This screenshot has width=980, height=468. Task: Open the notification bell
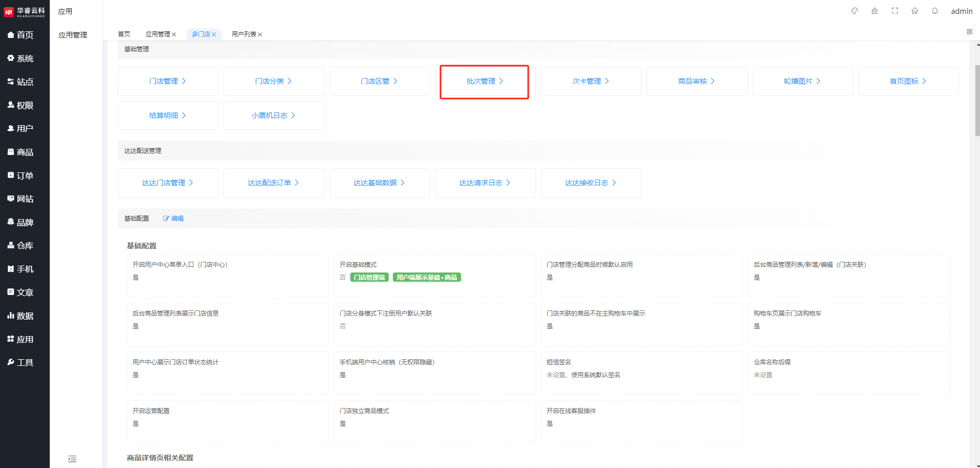[x=935, y=11]
